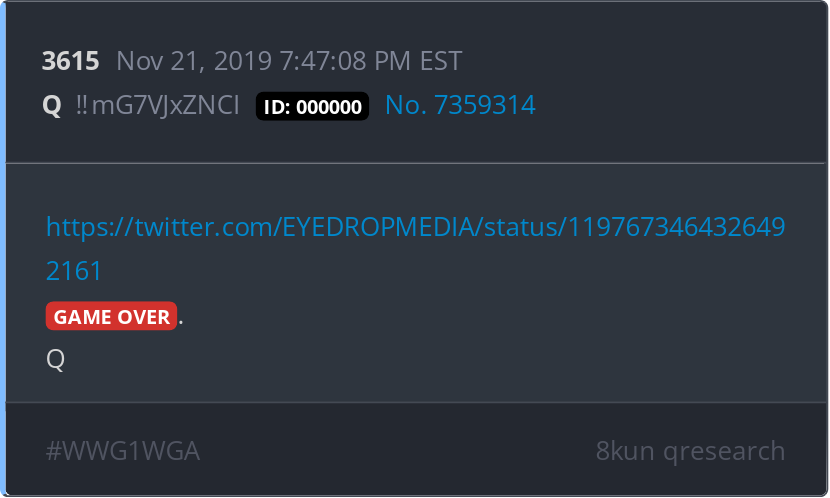This screenshot has height=498, width=830.
Task: Click the divider line above the footer
Action: click(x=416, y=402)
